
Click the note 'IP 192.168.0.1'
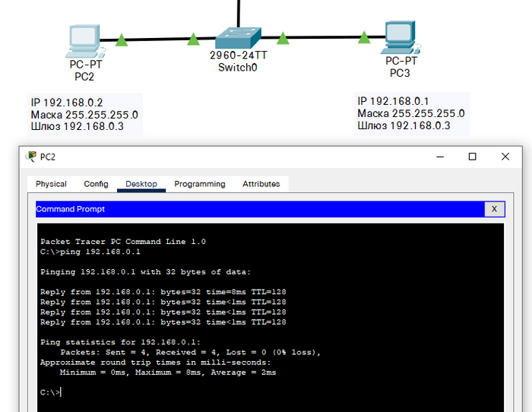(x=393, y=101)
